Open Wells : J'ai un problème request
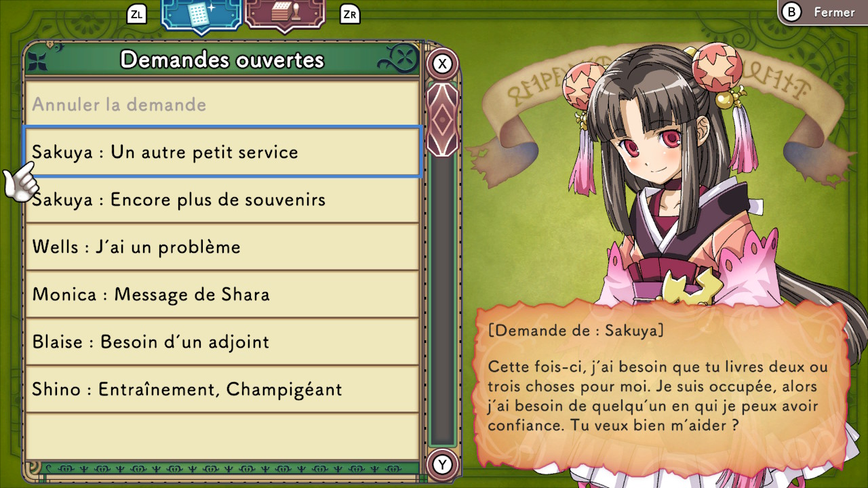Viewport: 868px width, 488px height. point(222,247)
